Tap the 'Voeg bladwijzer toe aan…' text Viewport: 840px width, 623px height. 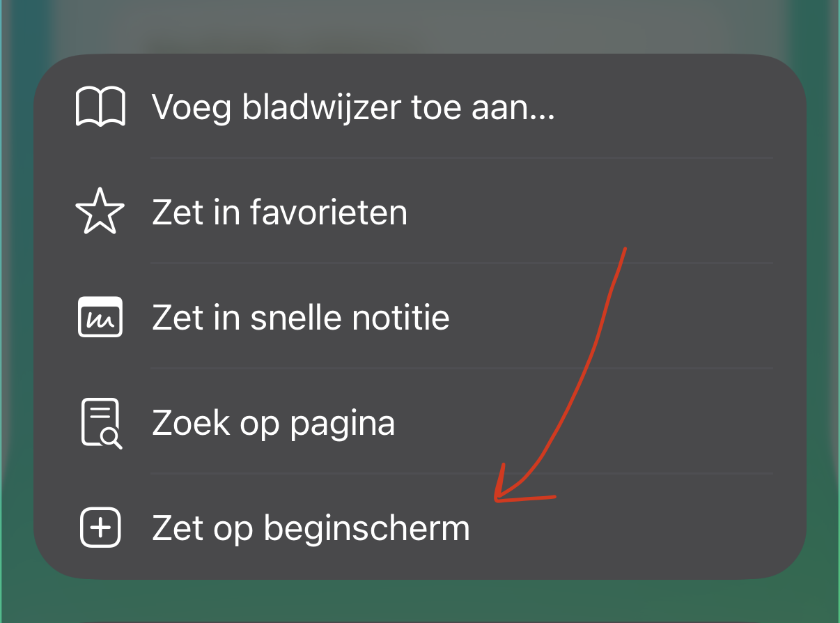(x=354, y=108)
